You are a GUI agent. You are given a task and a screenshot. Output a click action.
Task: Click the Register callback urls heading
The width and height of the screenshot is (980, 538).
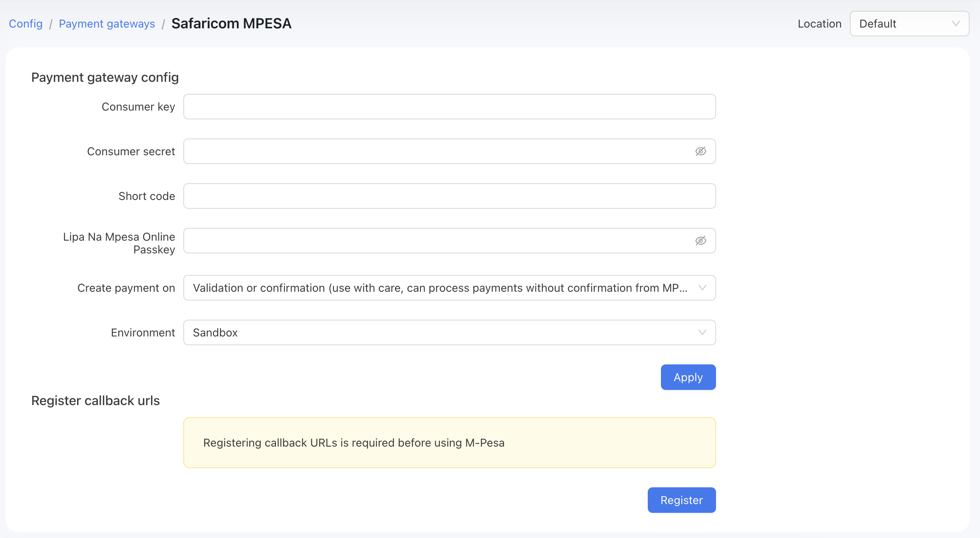(95, 400)
